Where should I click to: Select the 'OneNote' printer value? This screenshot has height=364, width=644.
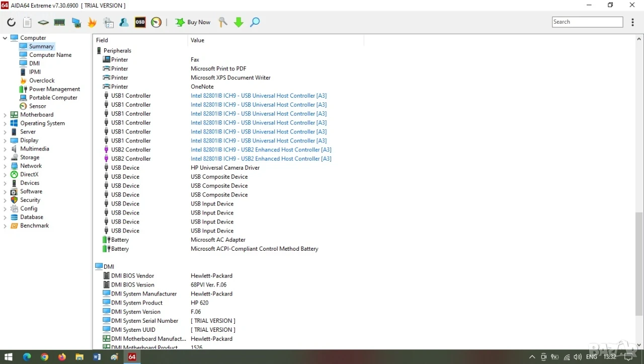click(202, 87)
